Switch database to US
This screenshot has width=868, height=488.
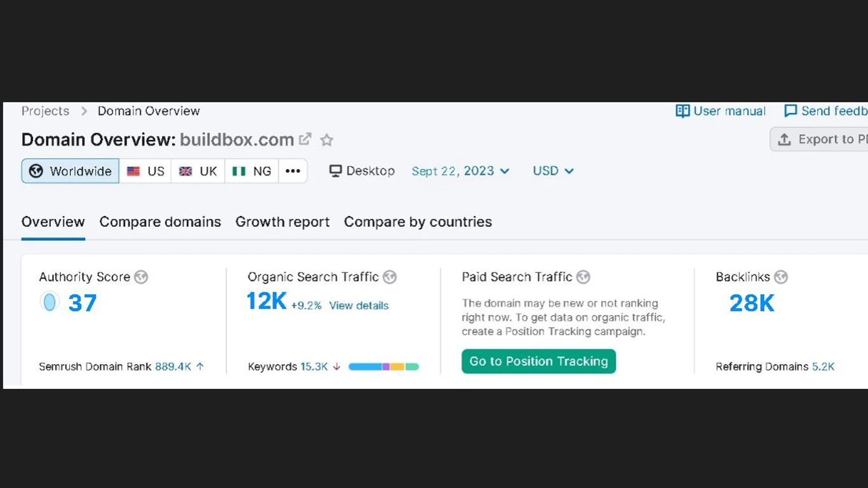146,171
